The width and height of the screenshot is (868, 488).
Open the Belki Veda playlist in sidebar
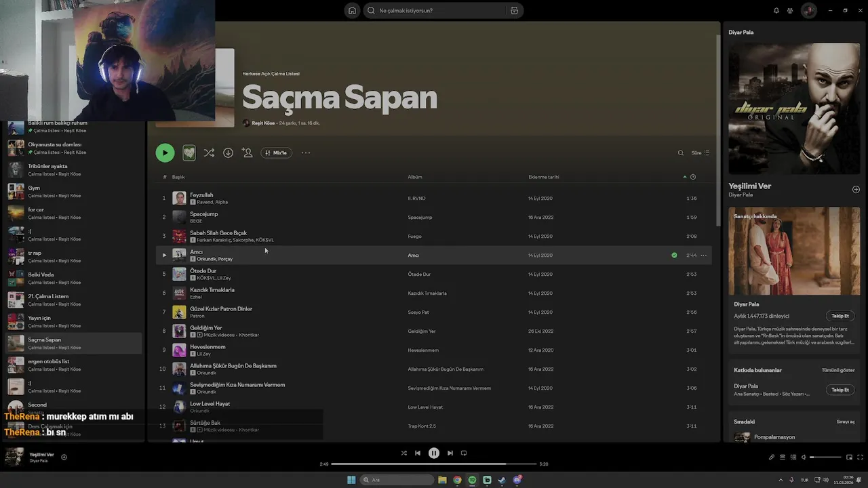pyautogui.click(x=73, y=278)
